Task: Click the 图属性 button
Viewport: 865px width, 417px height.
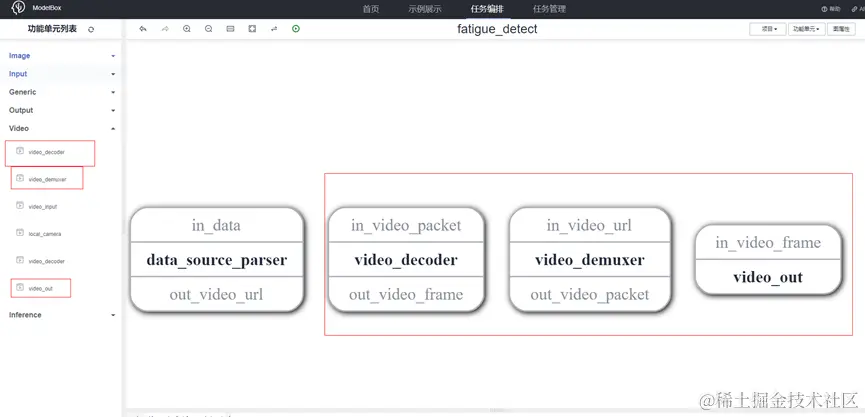Action: [x=841, y=29]
